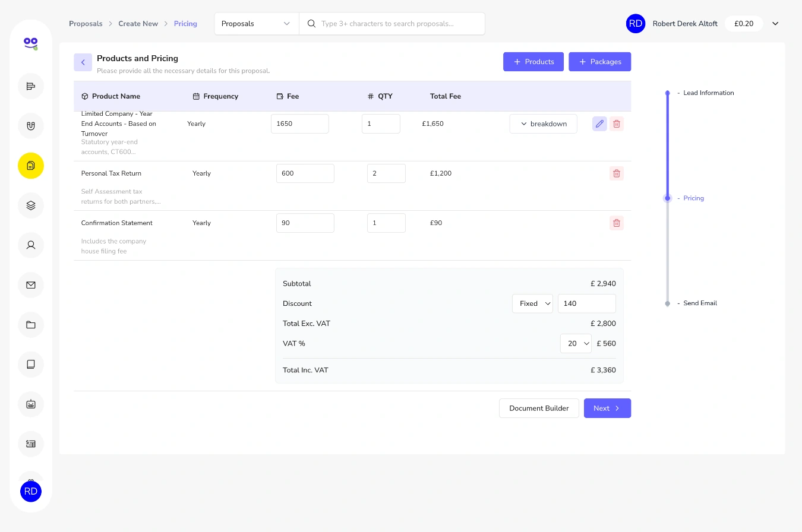Click the Personal Tax Return quantity field
Viewport: 802px width, 532px height.
(386, 173)
